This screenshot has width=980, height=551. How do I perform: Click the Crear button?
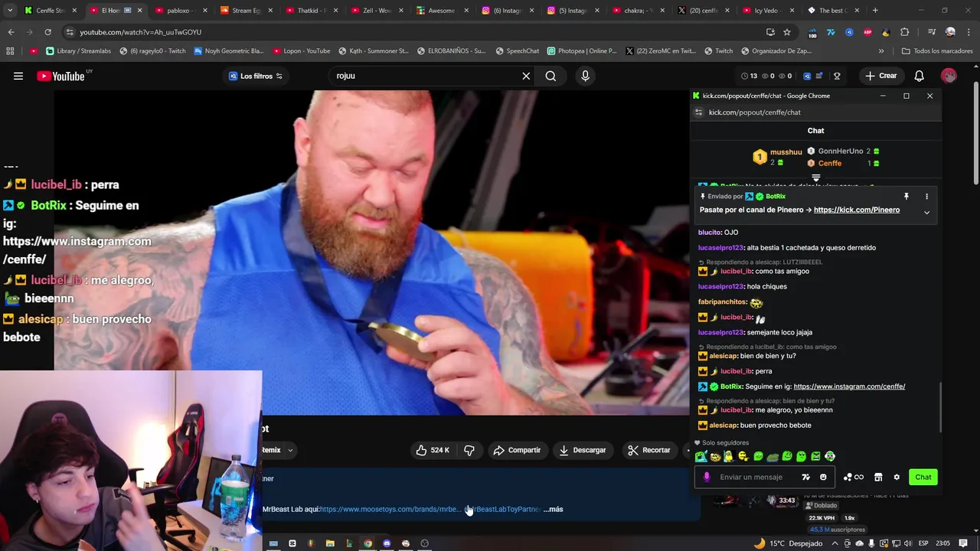pos(880,76)
